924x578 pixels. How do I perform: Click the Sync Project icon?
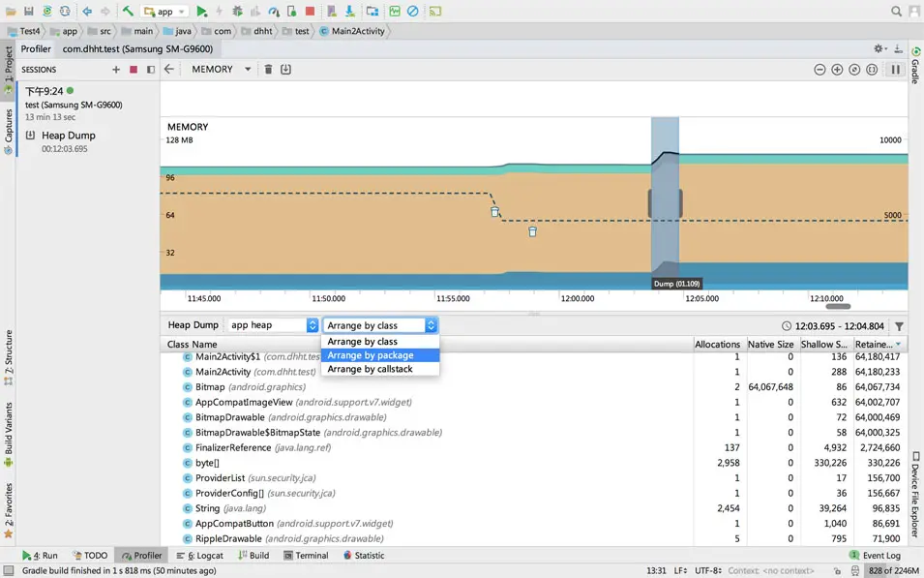47,12
